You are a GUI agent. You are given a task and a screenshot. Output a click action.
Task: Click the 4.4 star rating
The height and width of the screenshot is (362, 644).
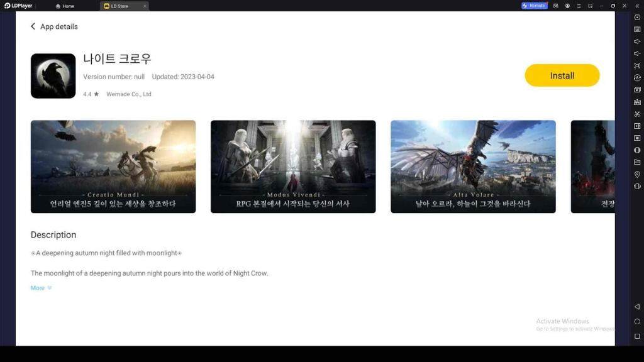coord(91,94)
